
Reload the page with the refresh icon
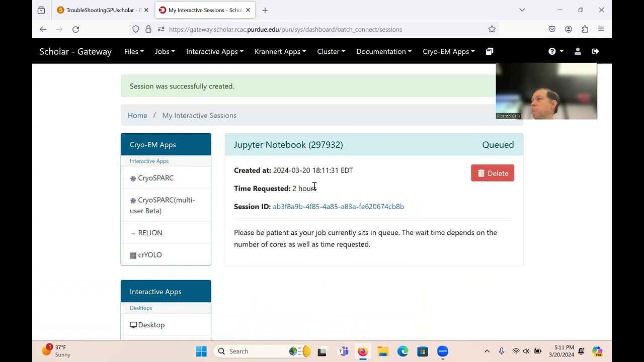pos(75,30)
